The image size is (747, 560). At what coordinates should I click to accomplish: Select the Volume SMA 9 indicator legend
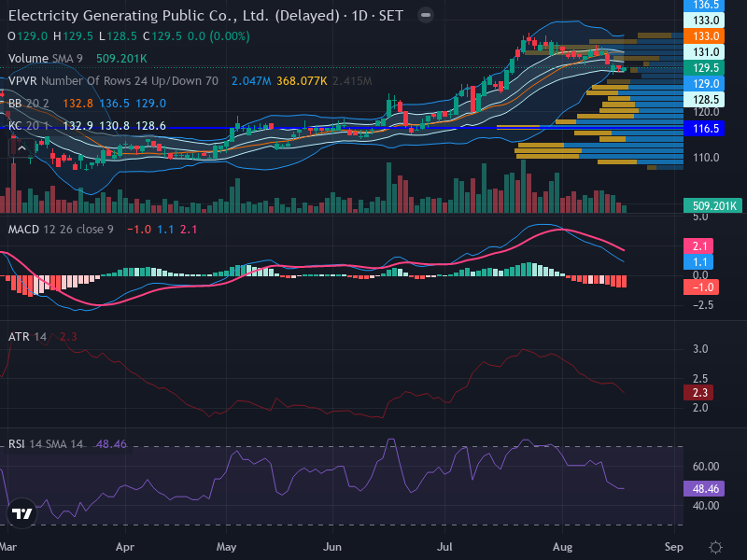[45, 59]
